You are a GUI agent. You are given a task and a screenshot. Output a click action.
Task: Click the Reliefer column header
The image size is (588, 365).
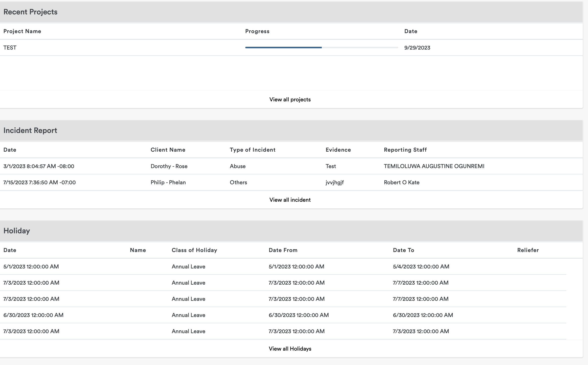(x=528, y=250)
